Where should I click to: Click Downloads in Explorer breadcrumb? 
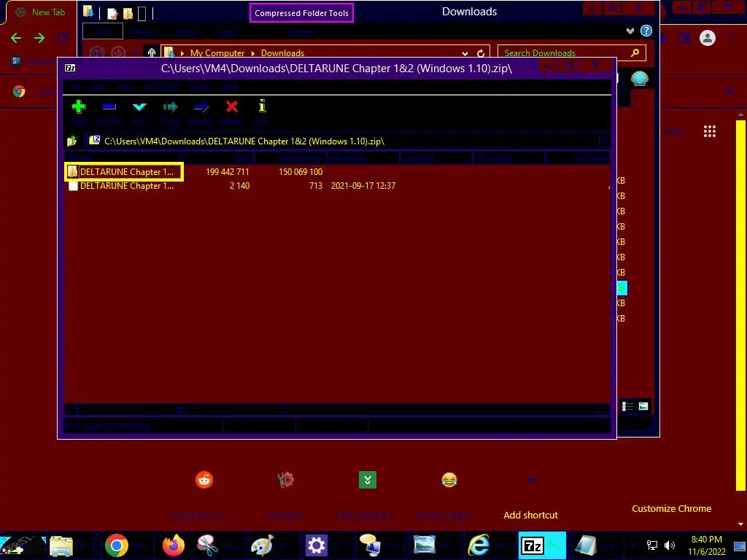point(282,52)
